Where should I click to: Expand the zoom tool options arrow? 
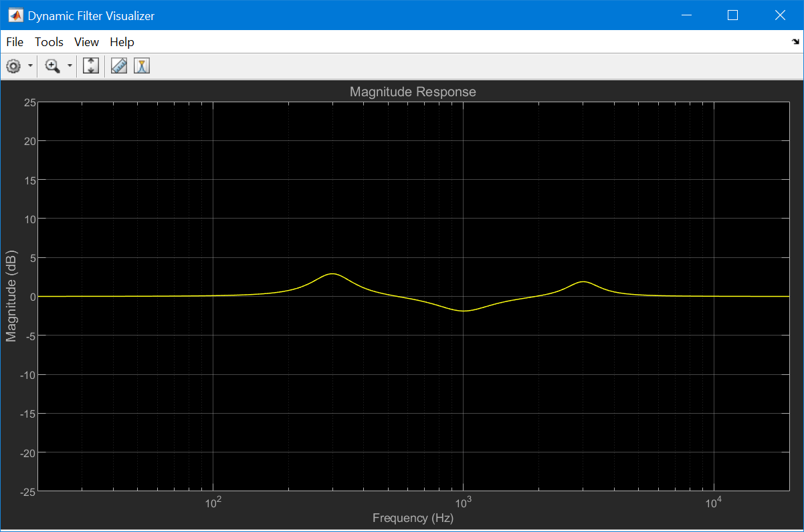(x=70, y=66)
